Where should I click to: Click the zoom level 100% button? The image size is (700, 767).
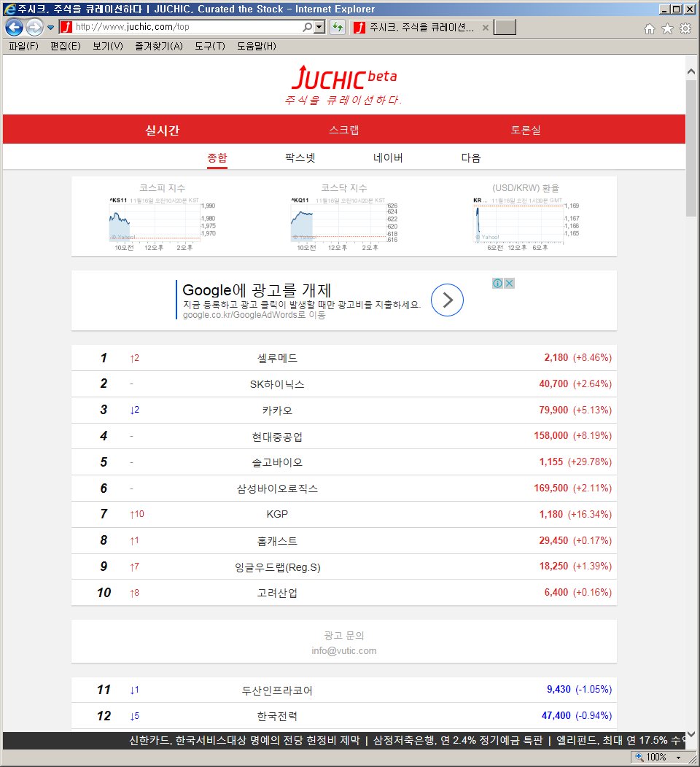tap(652, 758)
